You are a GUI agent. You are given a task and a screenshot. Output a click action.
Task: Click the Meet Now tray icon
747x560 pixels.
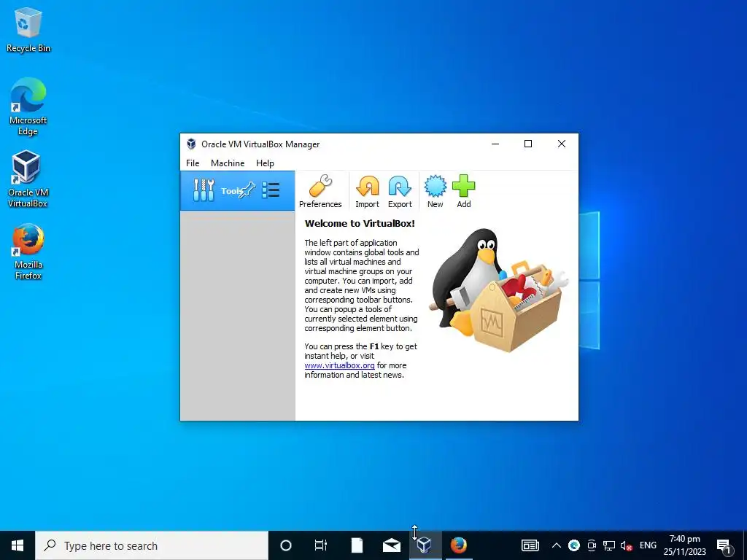[592, 545]
